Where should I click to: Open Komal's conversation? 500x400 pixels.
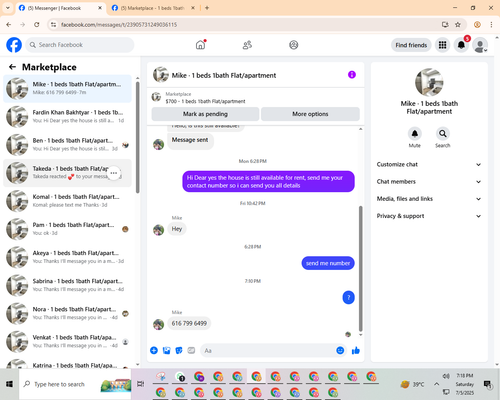click(67, 201)
